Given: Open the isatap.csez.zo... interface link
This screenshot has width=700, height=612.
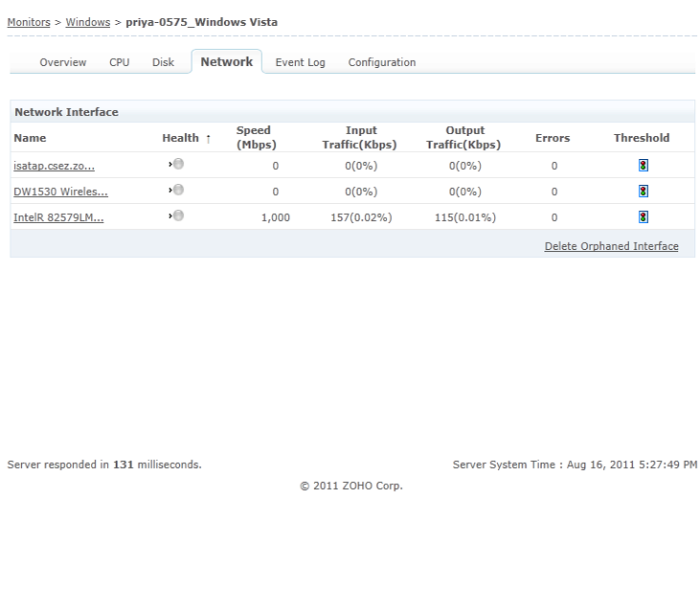Looking at the screenshot, I should pos(54,166).
